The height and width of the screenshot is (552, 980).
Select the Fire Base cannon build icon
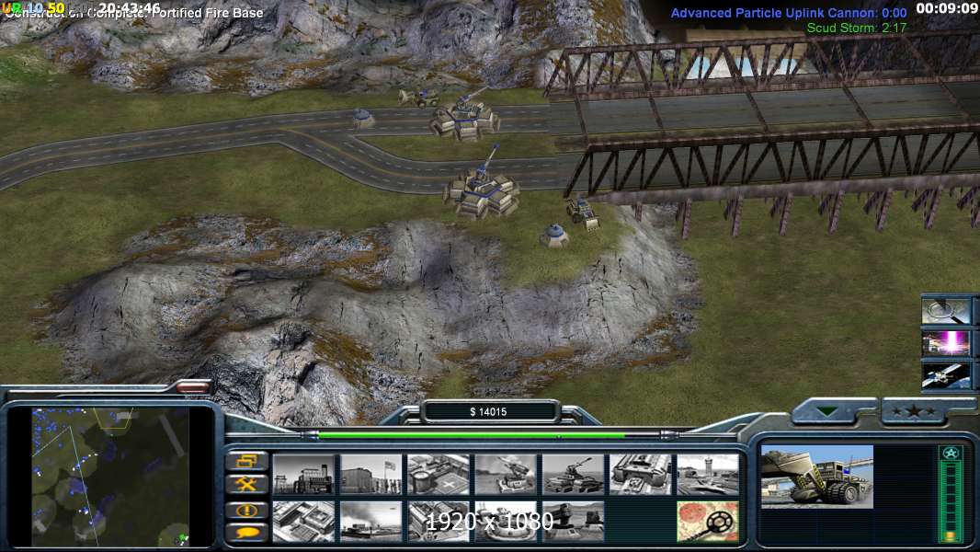pos(573,474)
